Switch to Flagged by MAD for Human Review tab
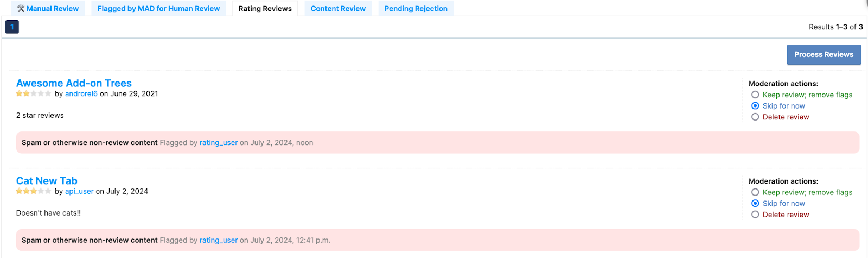Screen dimensions: 868x258 click(x=158, y=8)
